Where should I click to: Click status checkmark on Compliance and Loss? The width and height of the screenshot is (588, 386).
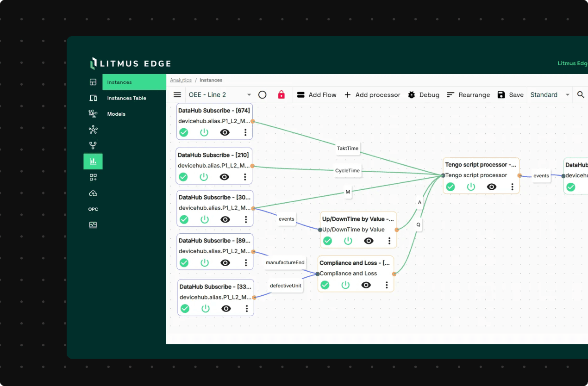(325, 285)
